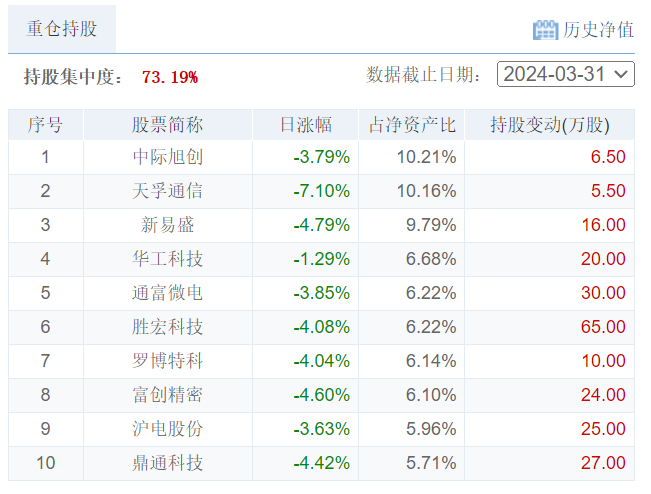The height and width of the screenshot is (494, 651).
Task: Open the 历史净值 link
Action: [598, 30]
